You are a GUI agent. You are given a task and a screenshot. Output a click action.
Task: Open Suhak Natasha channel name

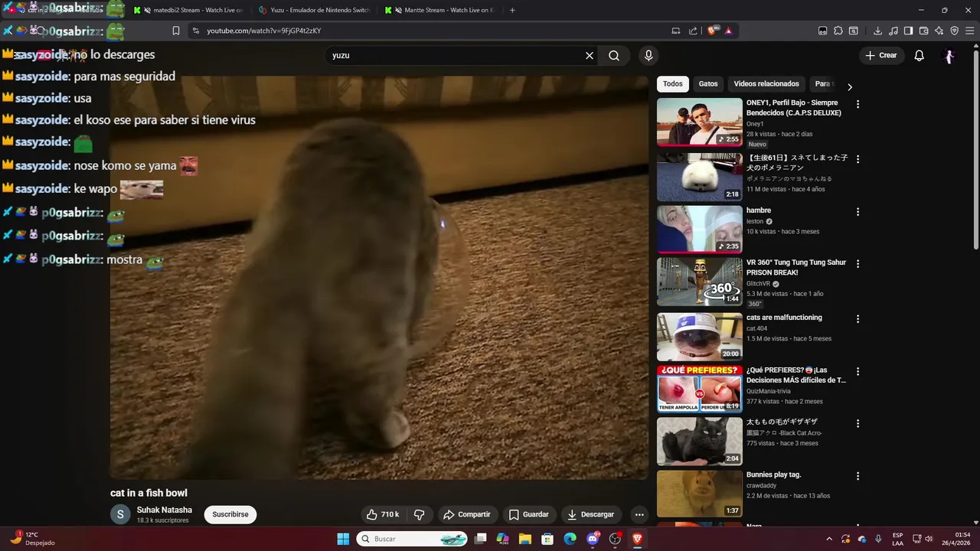click(165, 510)
